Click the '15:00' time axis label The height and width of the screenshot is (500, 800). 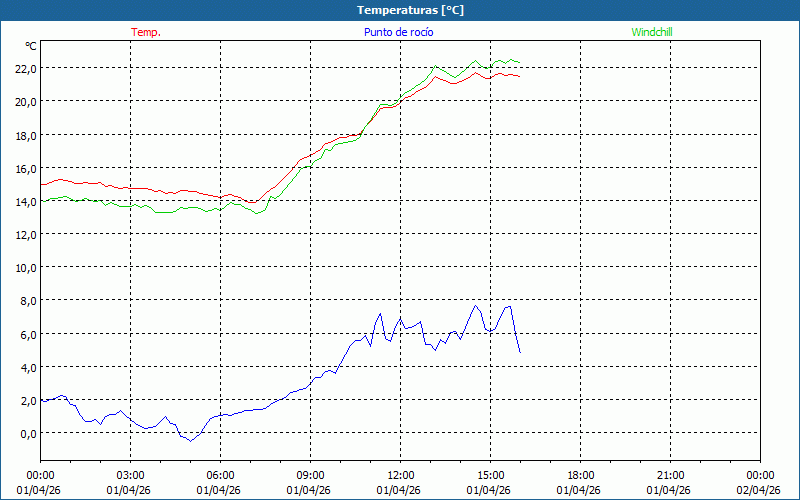pyautogui.click(x=490, y=476)
